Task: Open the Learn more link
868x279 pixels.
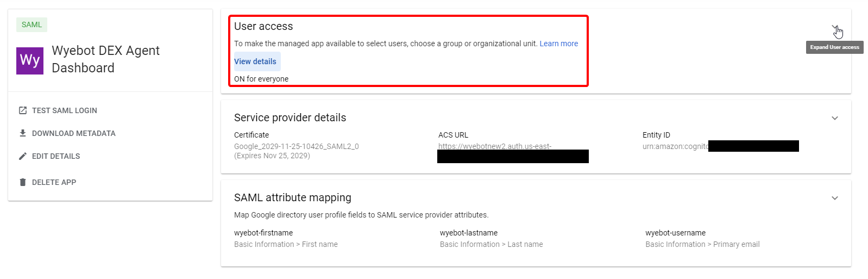Action: [558, 44]
